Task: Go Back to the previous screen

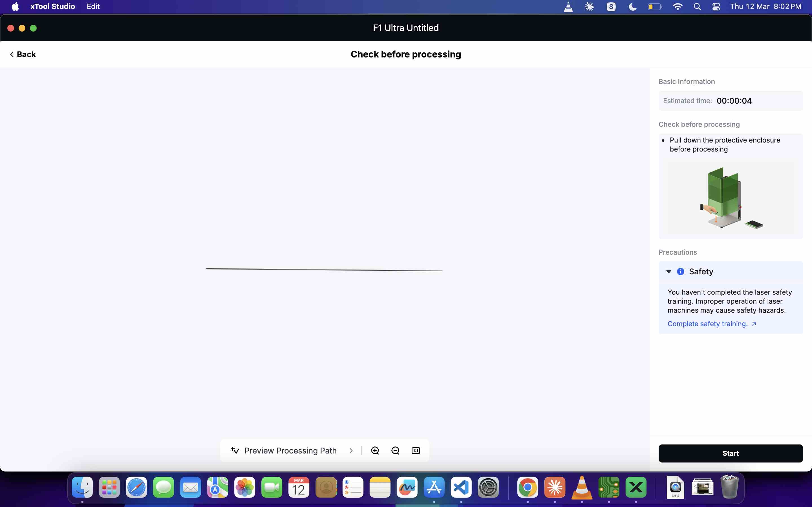Action: click(23, 54)
